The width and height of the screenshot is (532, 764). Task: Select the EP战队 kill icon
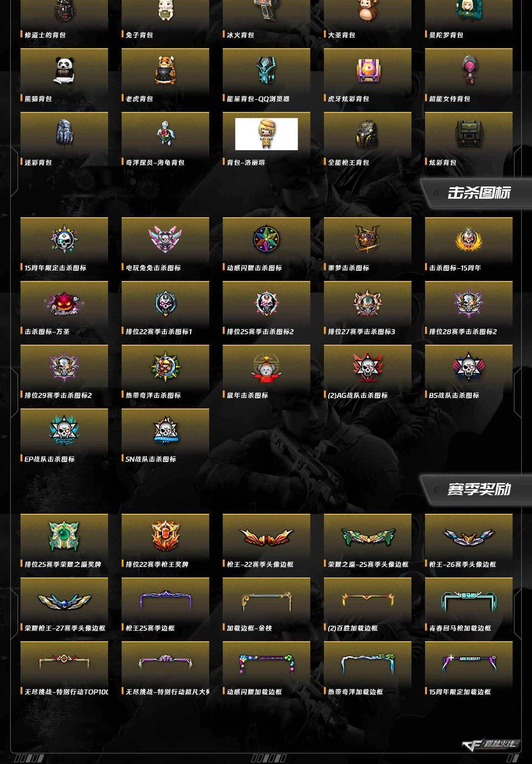(x=64, y=431)
